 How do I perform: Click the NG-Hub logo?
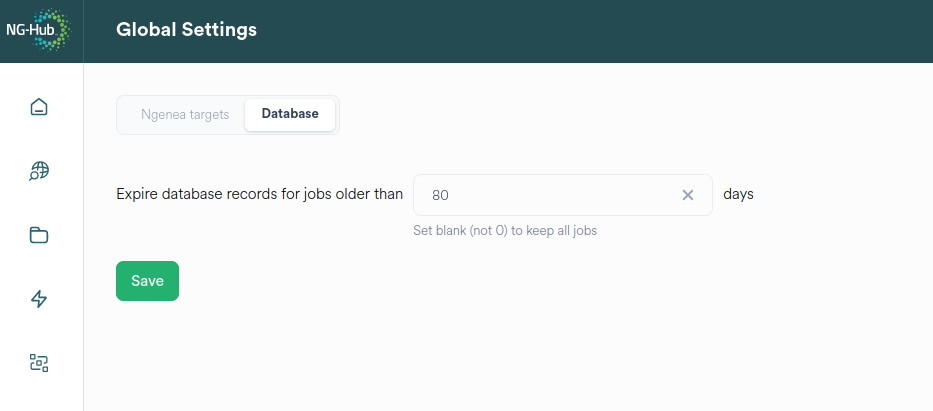click(38, 30)
